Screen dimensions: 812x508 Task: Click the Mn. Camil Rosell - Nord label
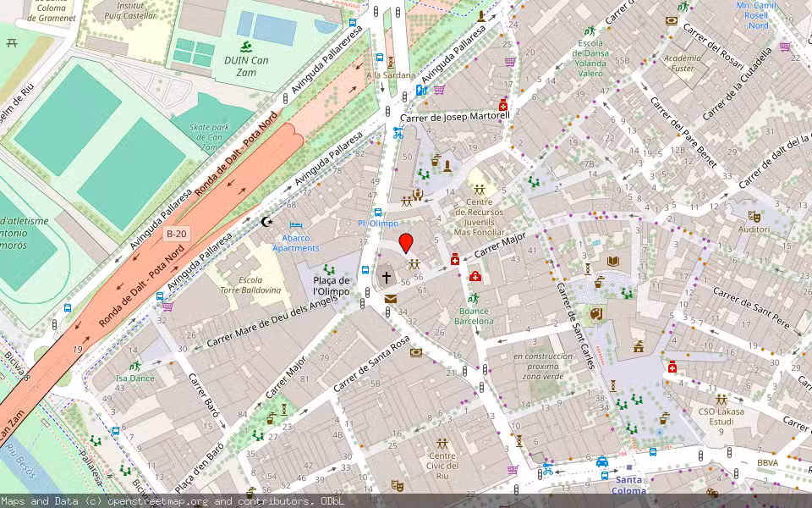click(x=756, y=15)
